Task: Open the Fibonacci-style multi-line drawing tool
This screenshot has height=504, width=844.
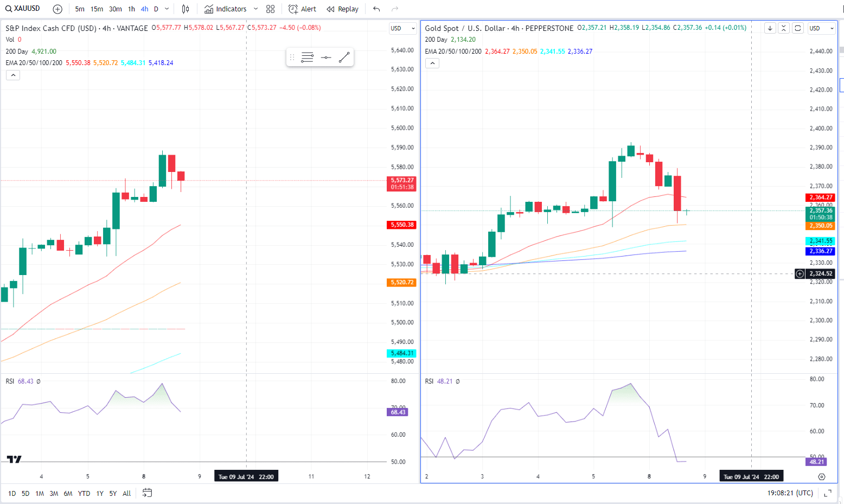Action: [307, 57]
